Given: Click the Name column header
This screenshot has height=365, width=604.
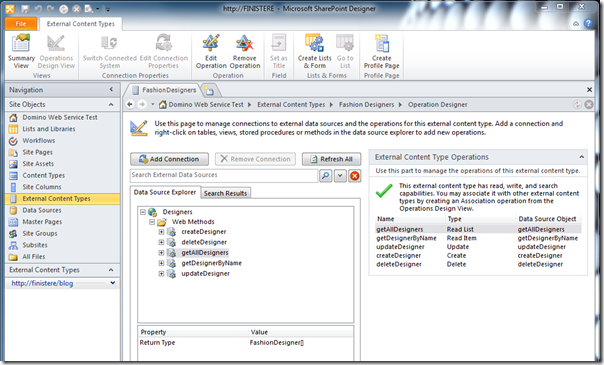Looking at the screenshot, I should tap(386, 219).
